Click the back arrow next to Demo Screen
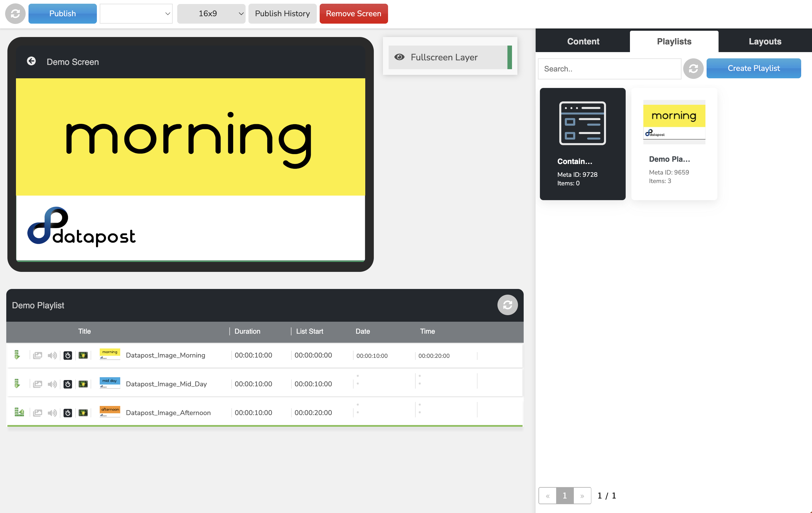The width and height of the screenshot is (812, 513). 31,61
